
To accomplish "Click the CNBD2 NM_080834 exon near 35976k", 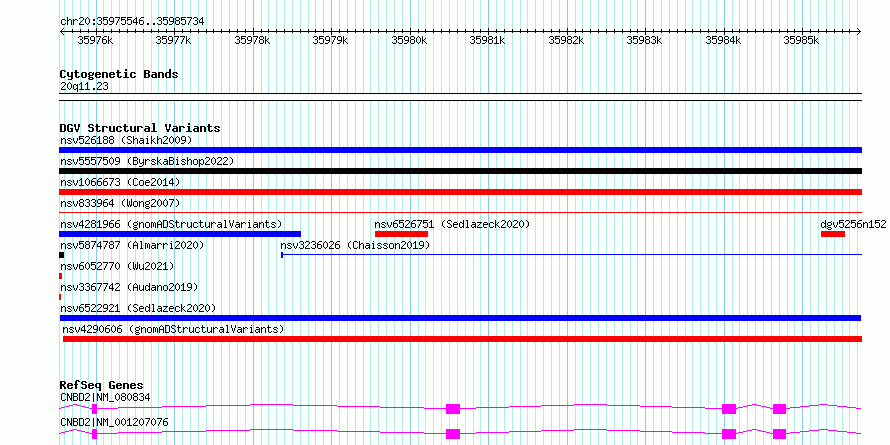I will click(94, 409).
